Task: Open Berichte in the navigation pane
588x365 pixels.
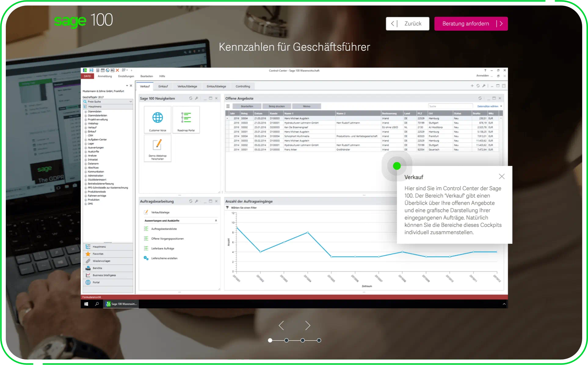Action: 108,268
